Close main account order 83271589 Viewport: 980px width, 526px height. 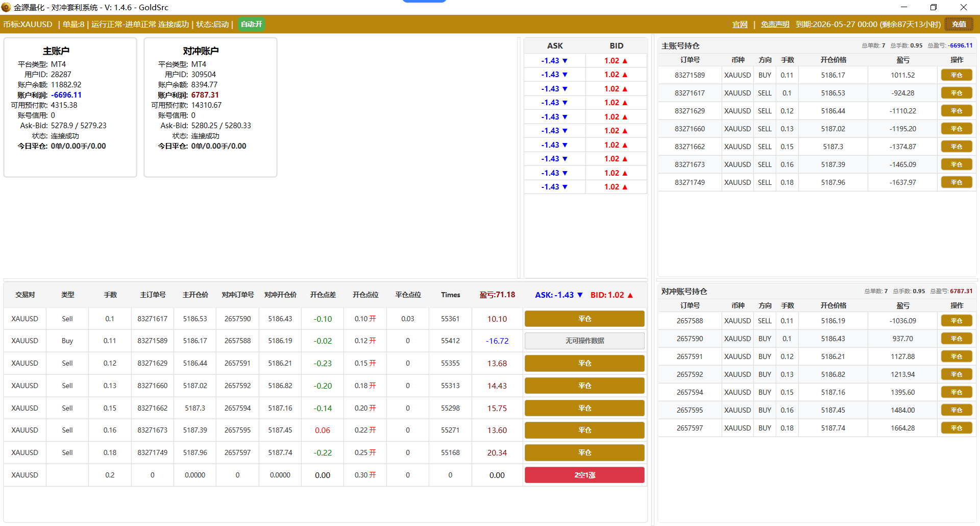coord(956,75)
